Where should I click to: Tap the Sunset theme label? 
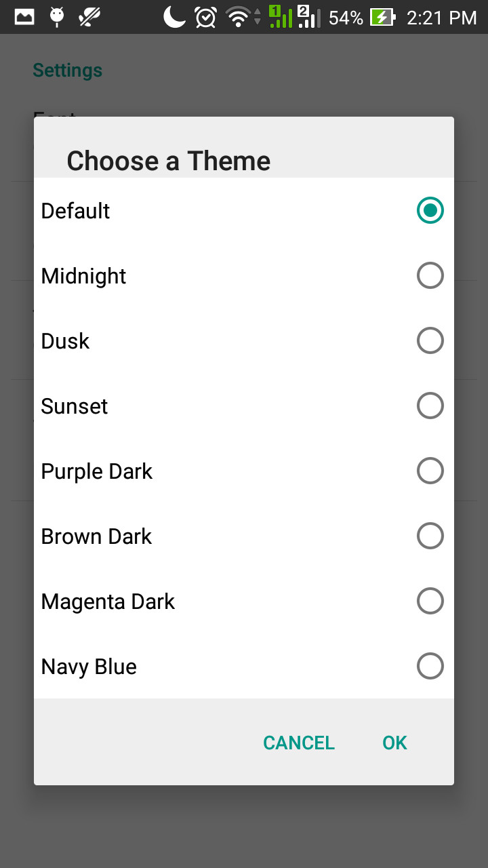pos(75,406)
